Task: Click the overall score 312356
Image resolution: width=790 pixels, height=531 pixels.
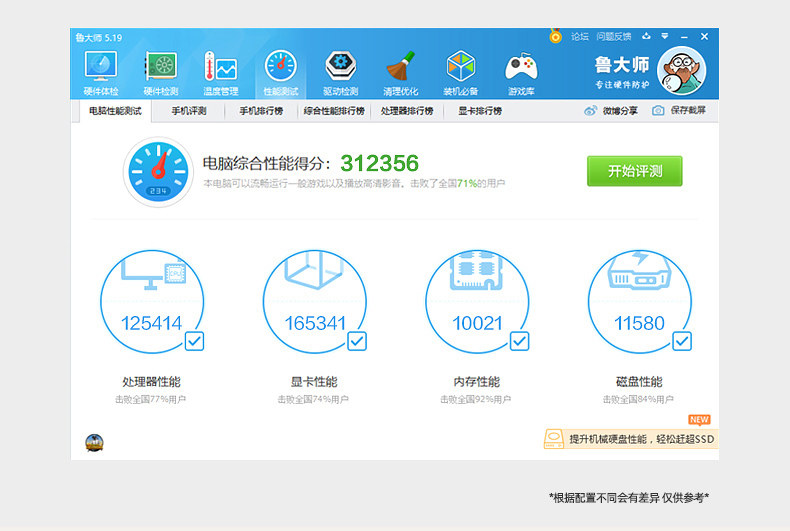Action: pos(379,163)
